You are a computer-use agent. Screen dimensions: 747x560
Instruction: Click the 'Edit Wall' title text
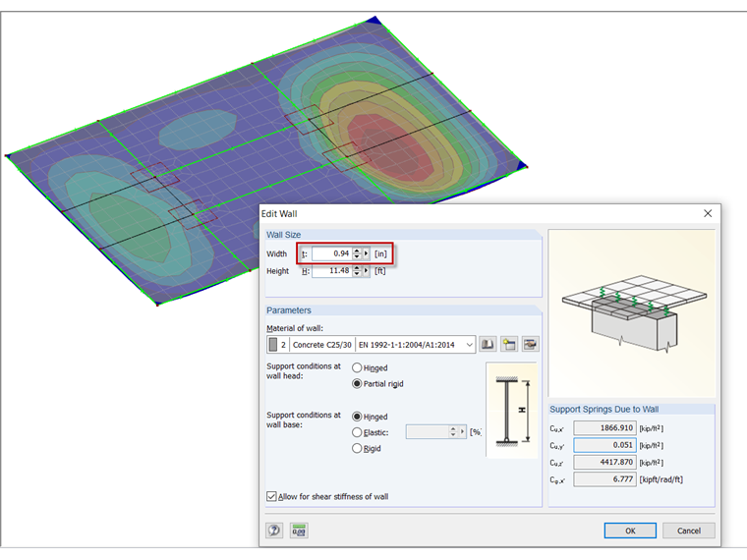pyautogui.click(x=279, y=214)
